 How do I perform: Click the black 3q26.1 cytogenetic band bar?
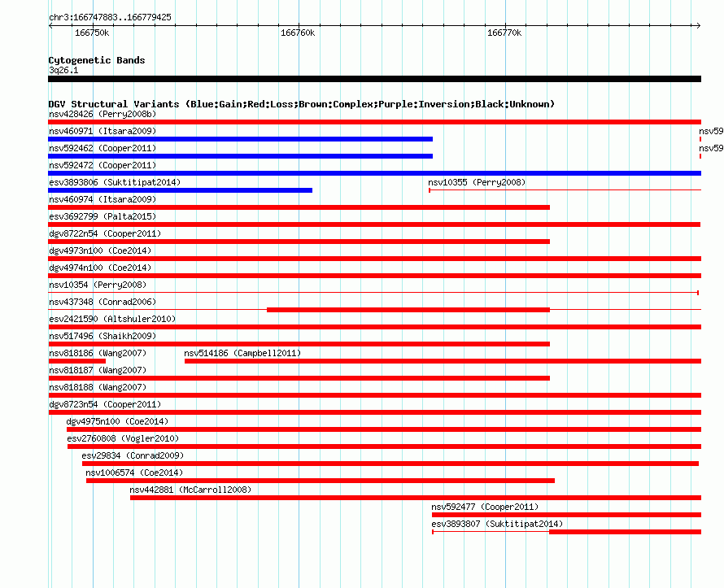coord(374,79)
